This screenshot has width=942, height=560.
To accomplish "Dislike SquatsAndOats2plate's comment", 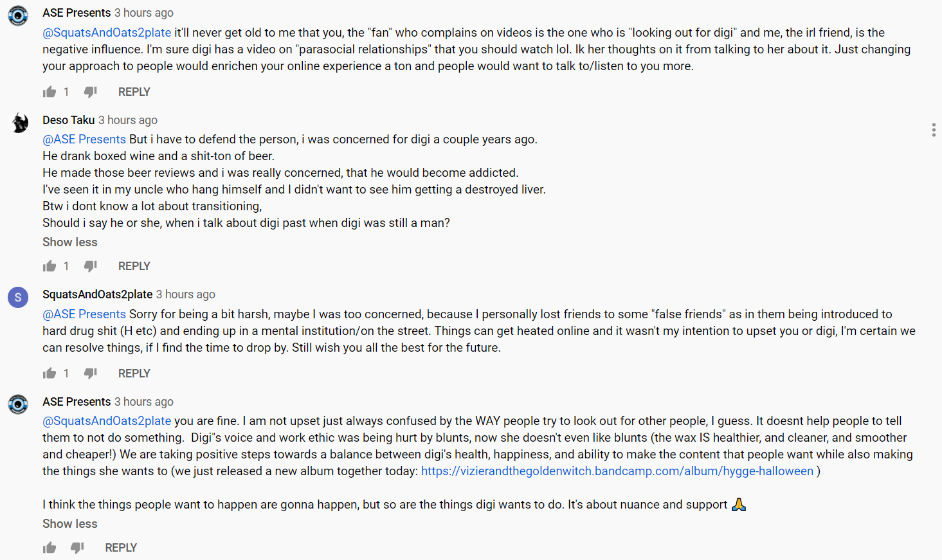I will point(91,374).
